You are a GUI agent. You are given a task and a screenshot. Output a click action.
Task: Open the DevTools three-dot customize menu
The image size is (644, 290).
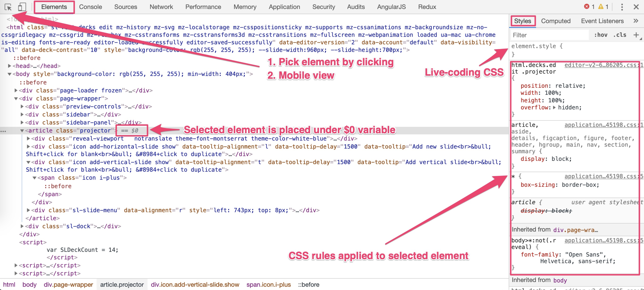[x=622, y=7]
